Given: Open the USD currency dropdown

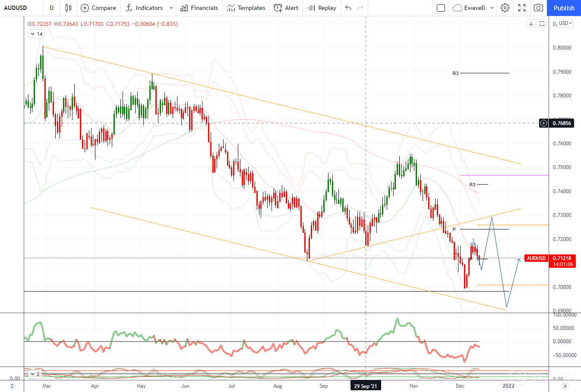Looking at the screenshot, I should pyautogui.click(x=565, y=23).
